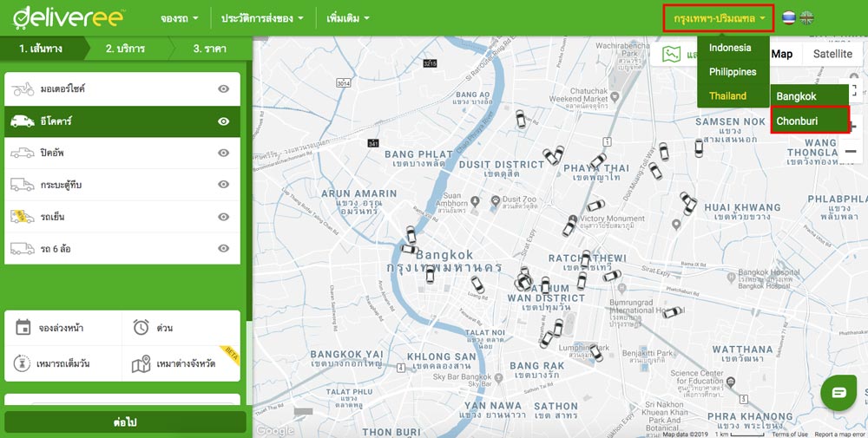Image resolution: width=868 pixels, height=438 pixels.
Task: Open the จองรถ dropdown menu
Action: coord(180,18)
